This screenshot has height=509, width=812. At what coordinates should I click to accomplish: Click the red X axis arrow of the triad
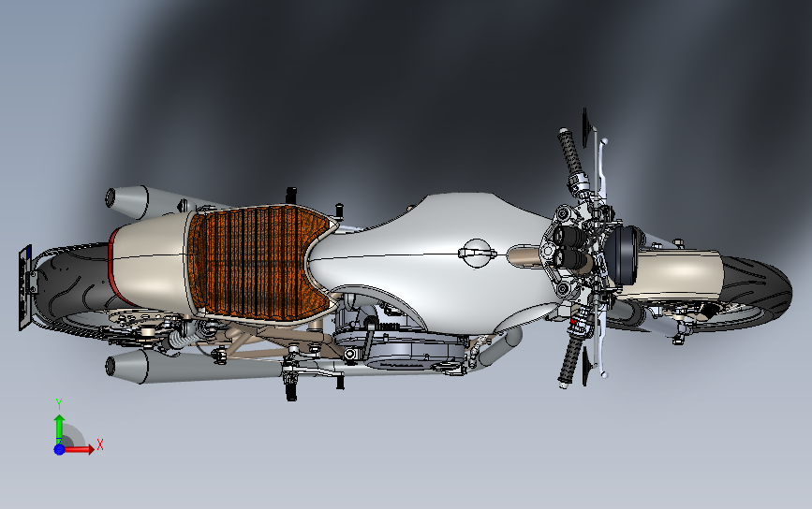tap(80, 449)
